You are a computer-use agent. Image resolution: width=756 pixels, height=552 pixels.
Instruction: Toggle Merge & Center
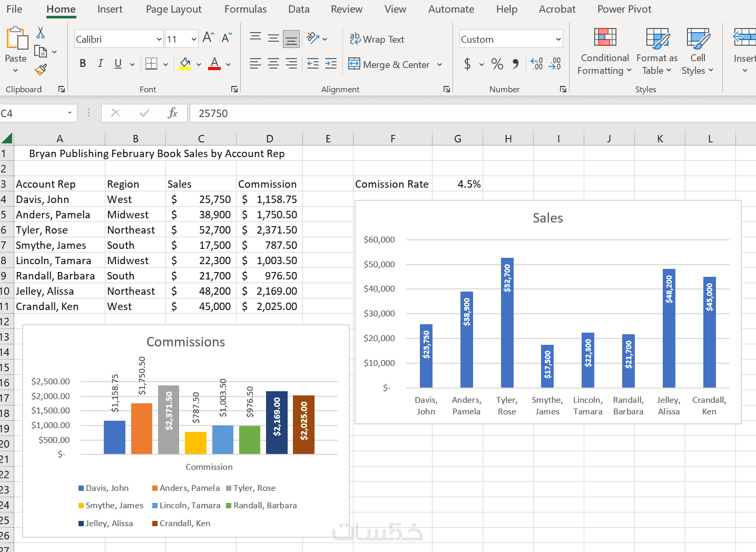point(389,64)
